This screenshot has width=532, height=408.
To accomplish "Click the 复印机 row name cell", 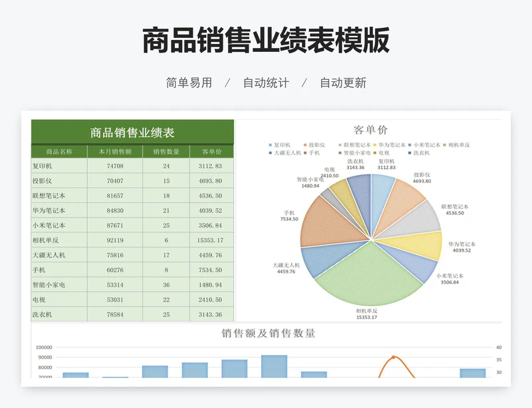I will pyautogui.click(x=59, y=166).
